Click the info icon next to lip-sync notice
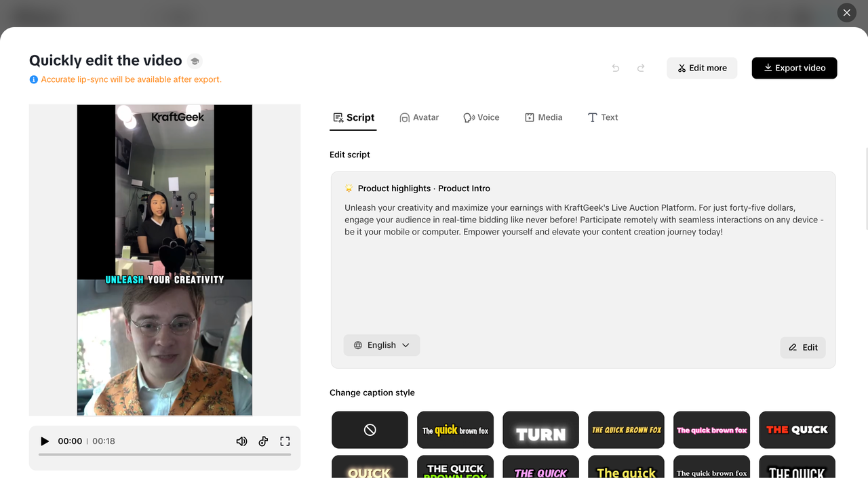 [33, 79]
